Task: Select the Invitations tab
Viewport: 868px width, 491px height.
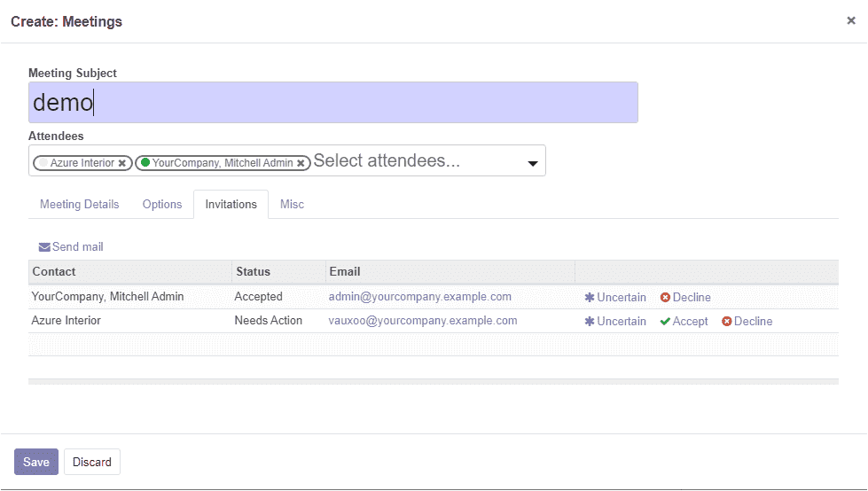Action: (x=231, y=204)
